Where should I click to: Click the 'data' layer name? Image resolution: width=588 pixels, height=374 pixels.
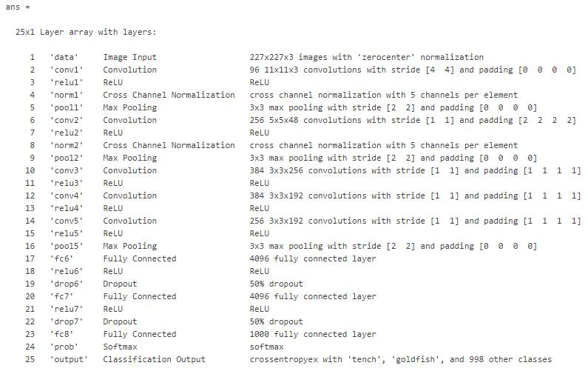pos(64,57)
